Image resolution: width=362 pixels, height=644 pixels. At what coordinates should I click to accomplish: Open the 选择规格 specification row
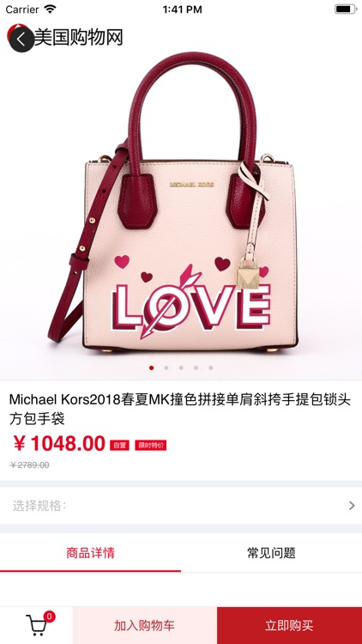click(181, 506)
